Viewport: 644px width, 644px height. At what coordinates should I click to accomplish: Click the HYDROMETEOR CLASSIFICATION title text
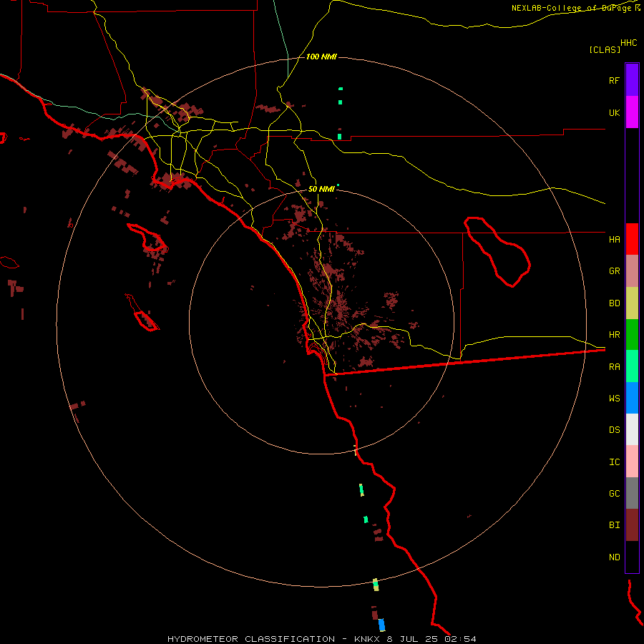(251, 639)
